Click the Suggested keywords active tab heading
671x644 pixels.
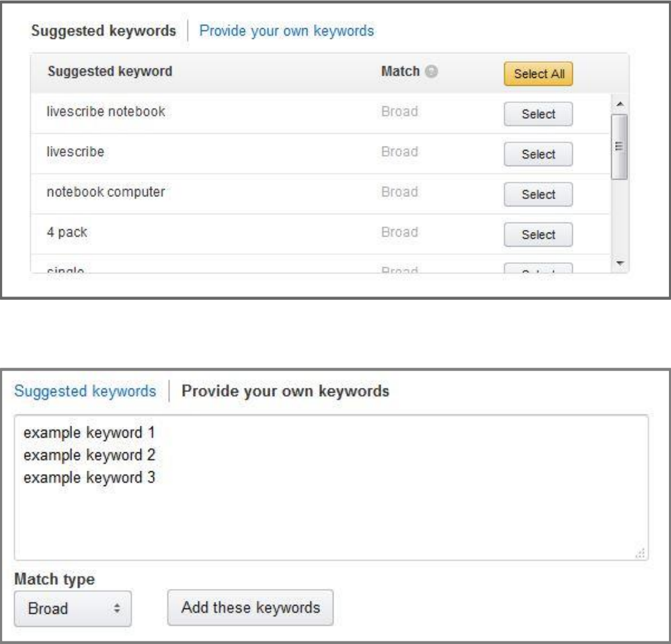click(104, 31)
